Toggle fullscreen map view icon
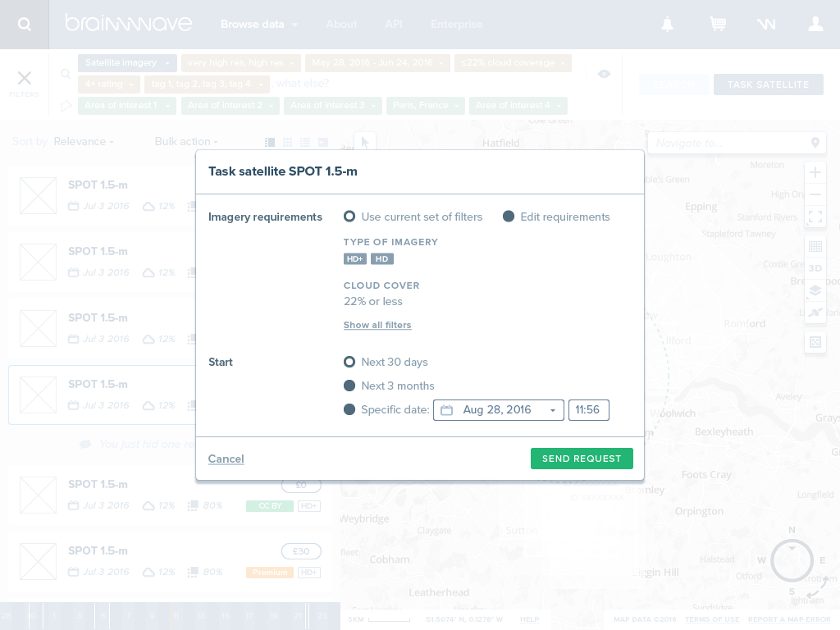This screenshot has height=630, width=840. 815,217
